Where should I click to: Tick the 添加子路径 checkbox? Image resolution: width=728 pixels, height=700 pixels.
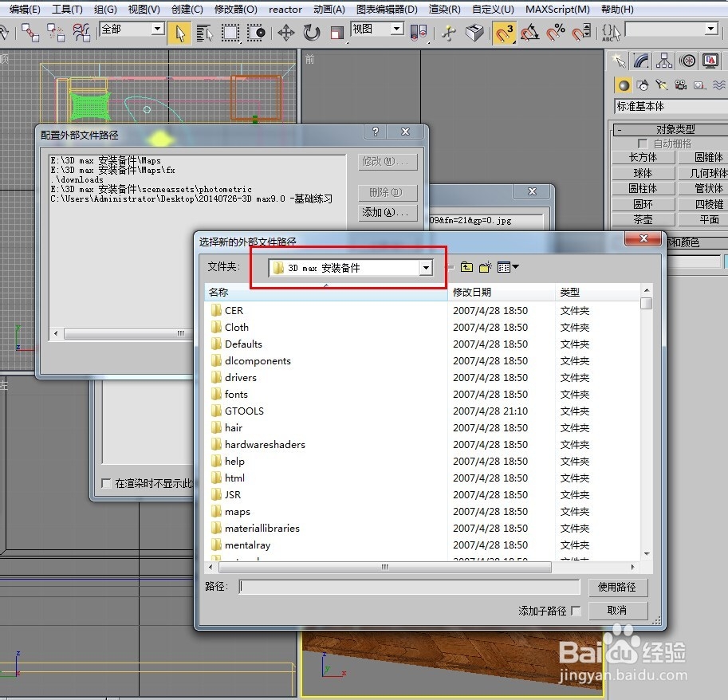(576, 611)
